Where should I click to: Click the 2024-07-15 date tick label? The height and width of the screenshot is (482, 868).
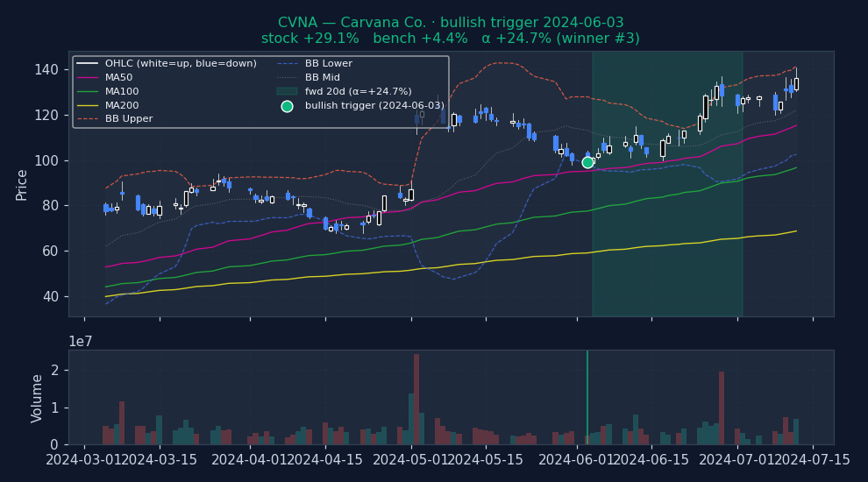812,459
